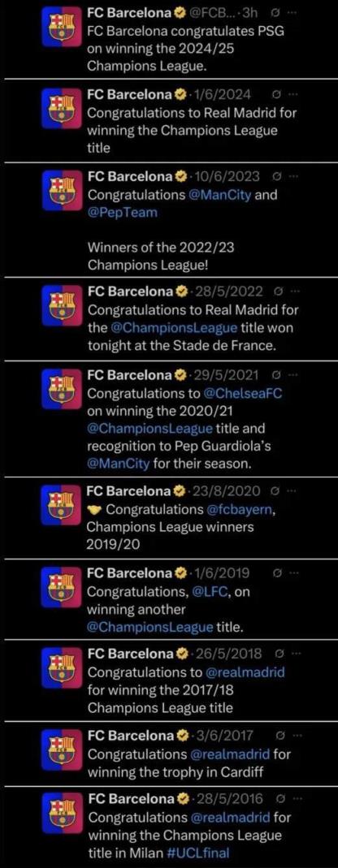338x868 pixels.
Task: Tap the Grok icon on the 1/6/2024 tweet
Action: click(x=279, y=95)
